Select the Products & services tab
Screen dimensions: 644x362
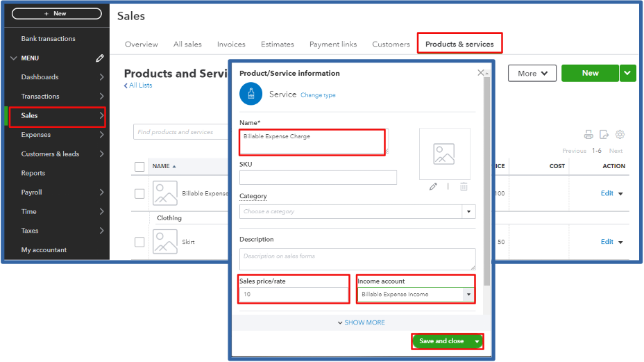coord(459,44)
